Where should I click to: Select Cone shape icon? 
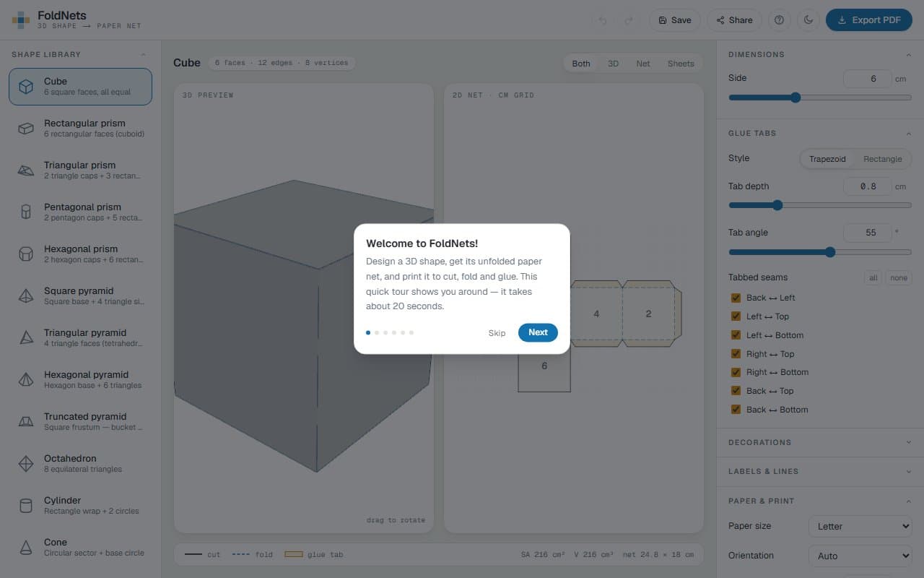coord(26,548)
